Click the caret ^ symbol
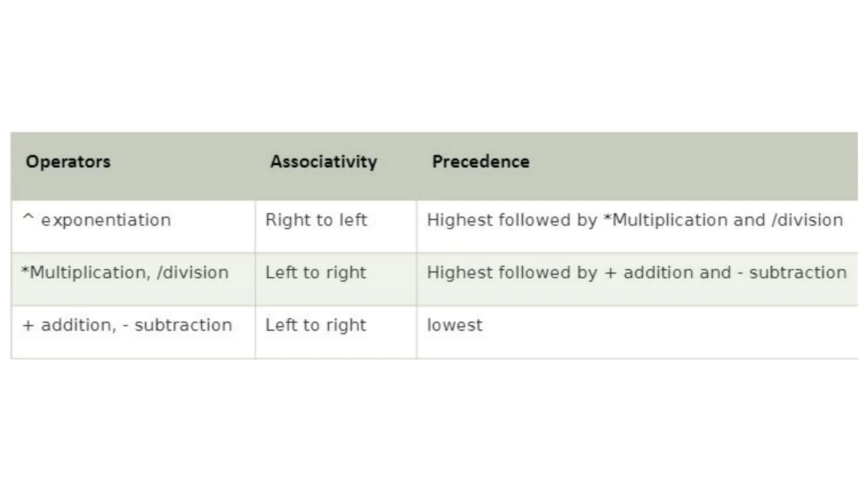The image size is (868, 488). (28, 218)
